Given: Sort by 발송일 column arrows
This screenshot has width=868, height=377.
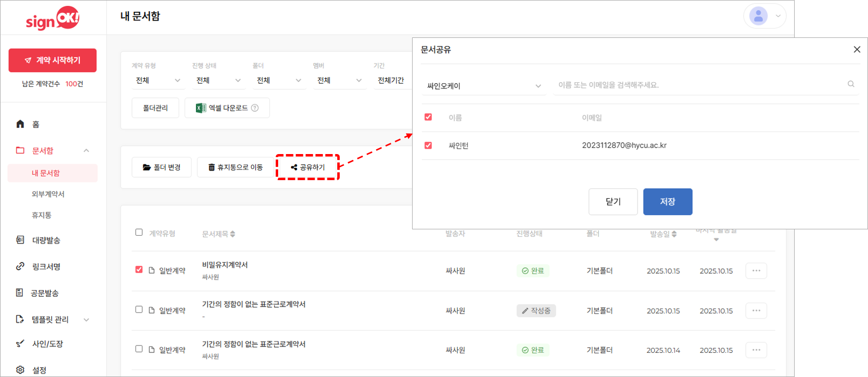Looking at the screenshot, I should click(x=674, y=234).
